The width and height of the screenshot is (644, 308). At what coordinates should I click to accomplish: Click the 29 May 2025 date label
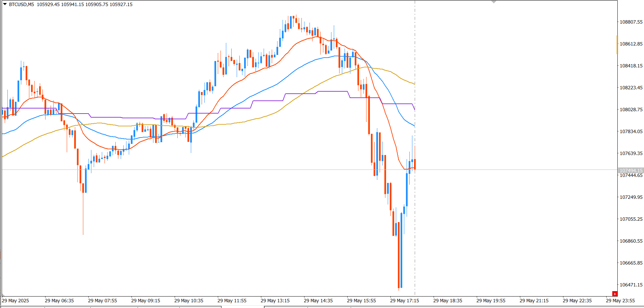pyautogui.click(x=16, y=301)
